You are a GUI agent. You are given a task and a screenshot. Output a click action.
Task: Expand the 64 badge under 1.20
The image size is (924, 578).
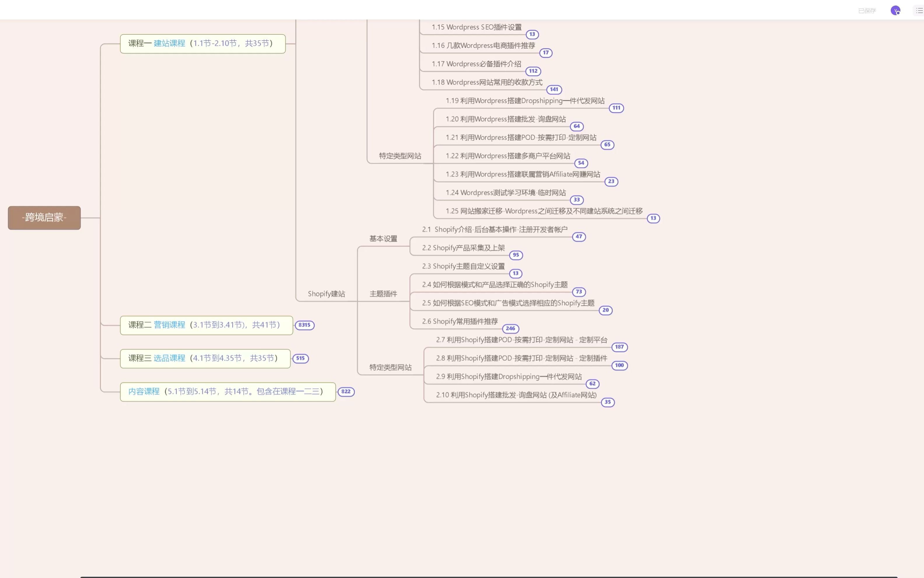[x=577, y=126]
